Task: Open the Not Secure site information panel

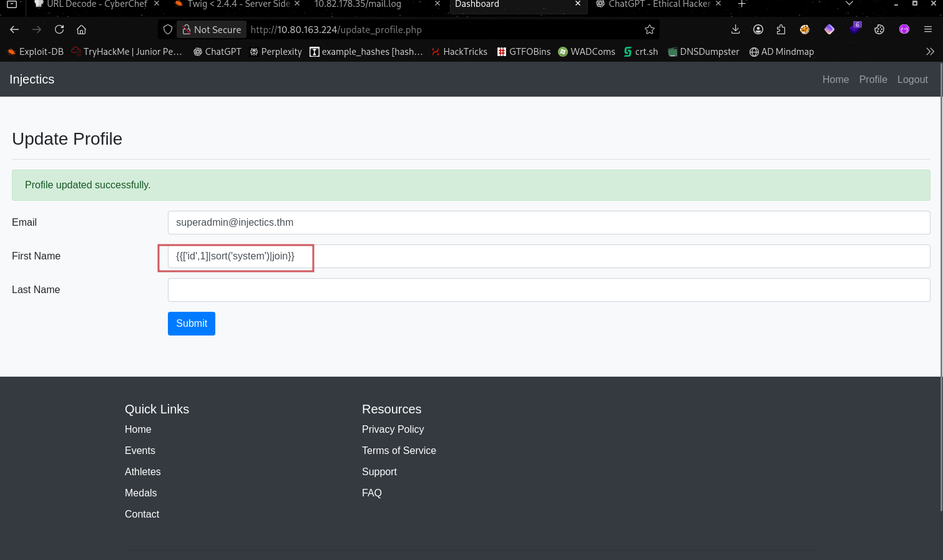Action: [x=212, y=29]
